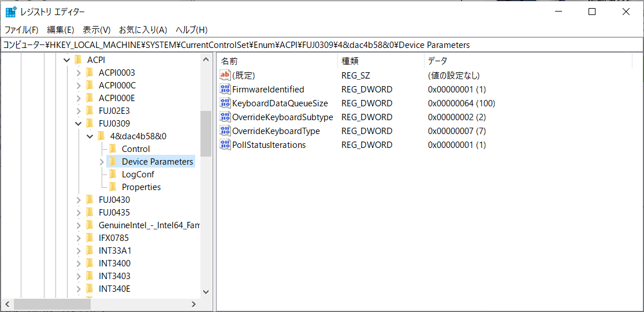Click the string icon for (既定) value
Viewport: 644px width, 312px height.
[x=225, y=76]
